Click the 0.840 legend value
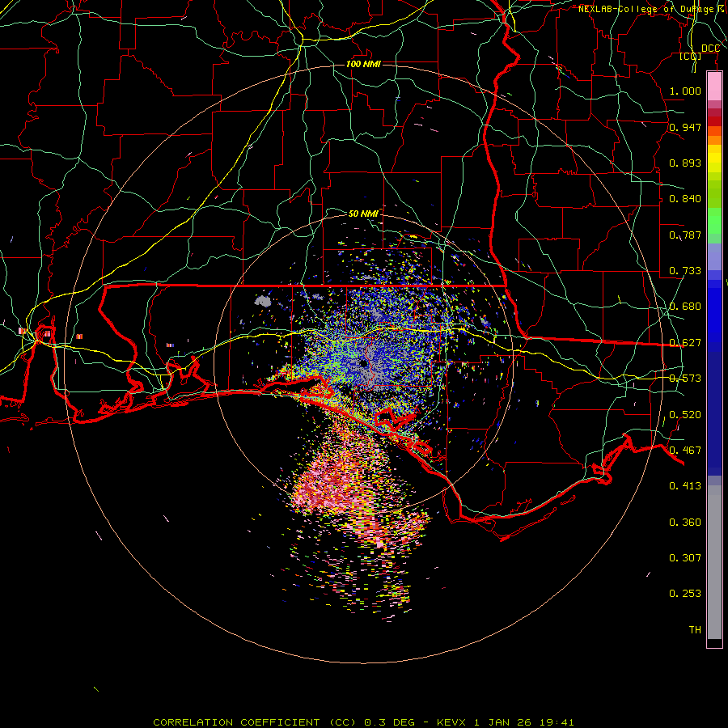The image size is (728, 728). (x=685, y=199)
